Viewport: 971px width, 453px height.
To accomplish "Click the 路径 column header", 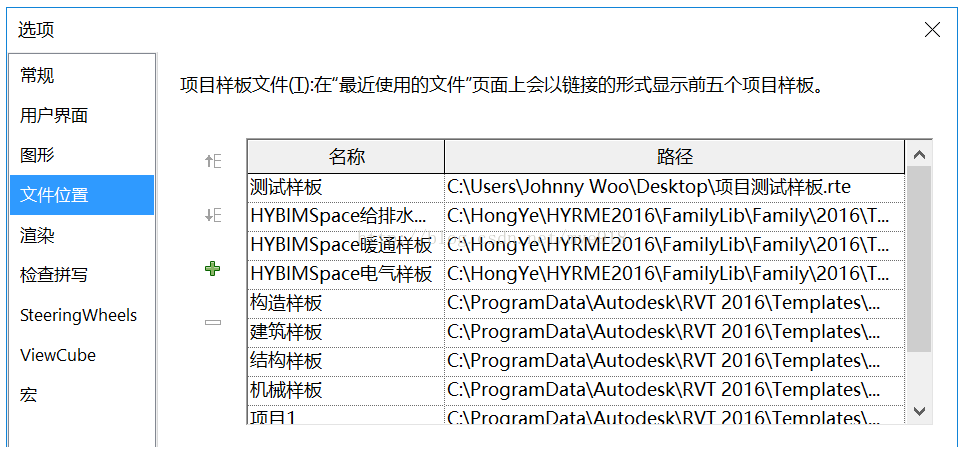I will point(674,157).
